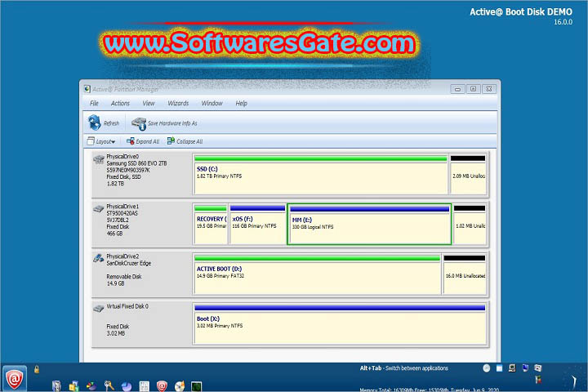Viewport: 588px width, 392px height.
Task: Launch the colorful disk chart taskbar icon
Action: tap(91, 386)
